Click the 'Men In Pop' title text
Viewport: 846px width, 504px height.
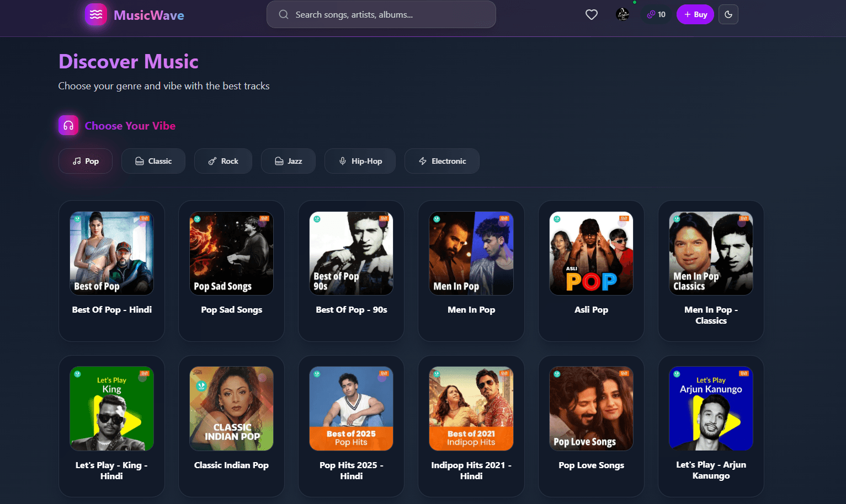click(471, 310)
